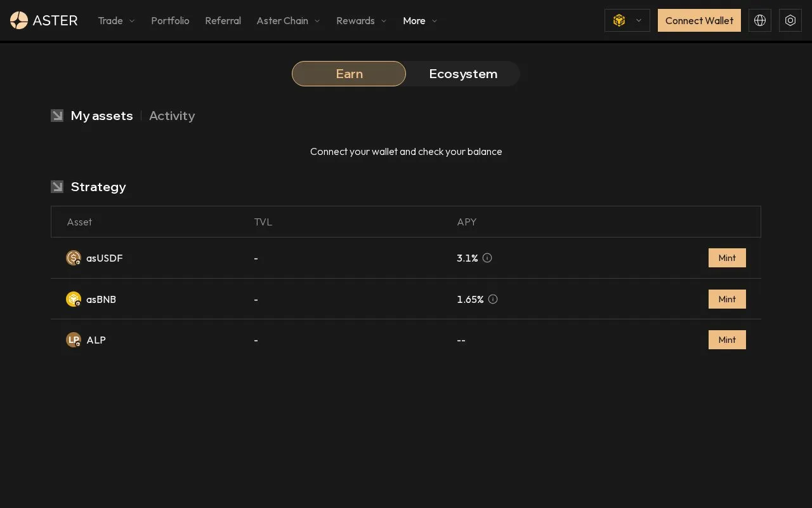This screenshot has height=508, width=812.
Task: Click the APY column header
Action: (467, 222)
